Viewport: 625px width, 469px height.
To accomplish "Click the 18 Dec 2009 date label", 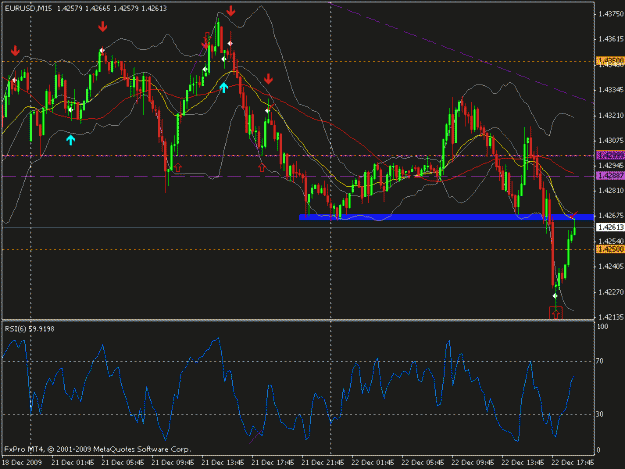I will [22, 463].
